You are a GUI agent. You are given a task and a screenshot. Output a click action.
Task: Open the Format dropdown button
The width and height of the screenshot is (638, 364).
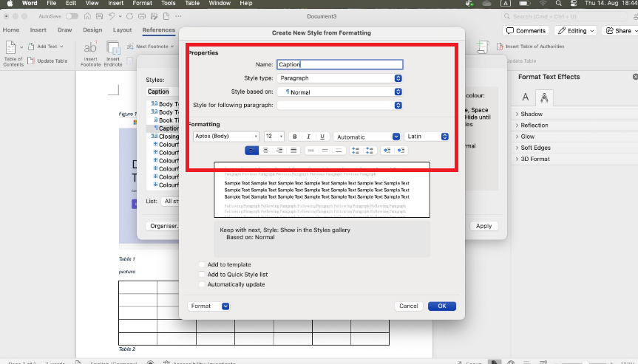tap(208, 306)
